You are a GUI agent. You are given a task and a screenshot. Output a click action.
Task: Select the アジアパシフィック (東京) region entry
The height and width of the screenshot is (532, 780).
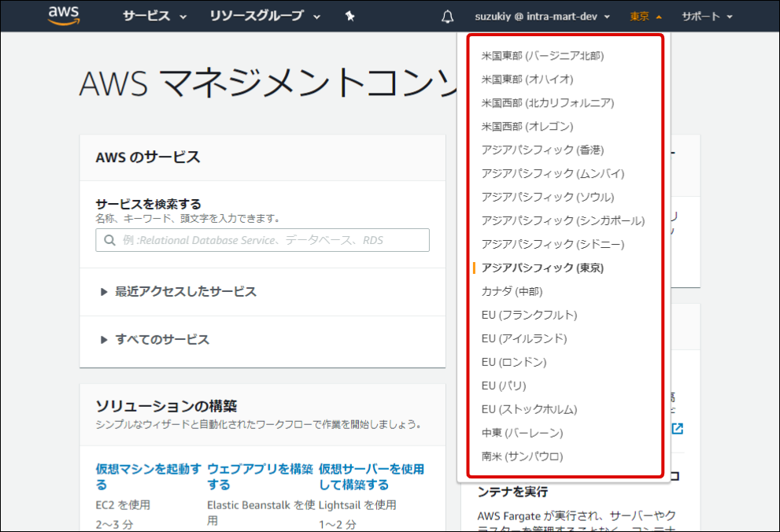[x=542, y=268]
